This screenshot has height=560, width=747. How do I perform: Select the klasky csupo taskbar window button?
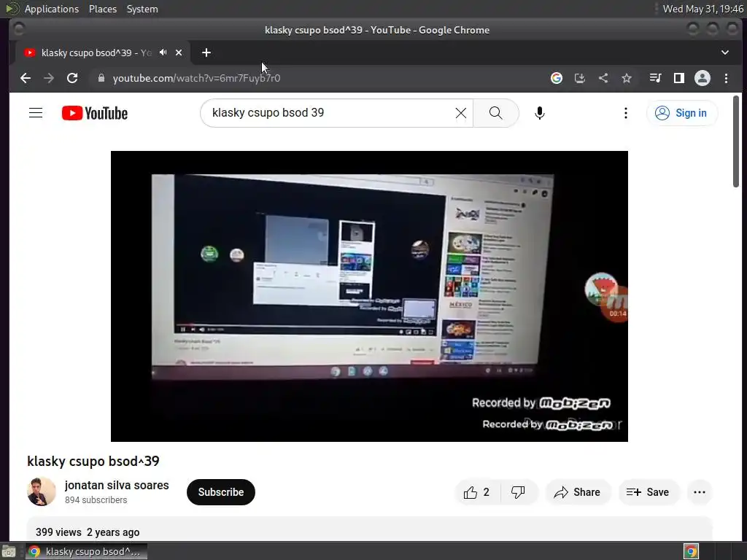86,551
